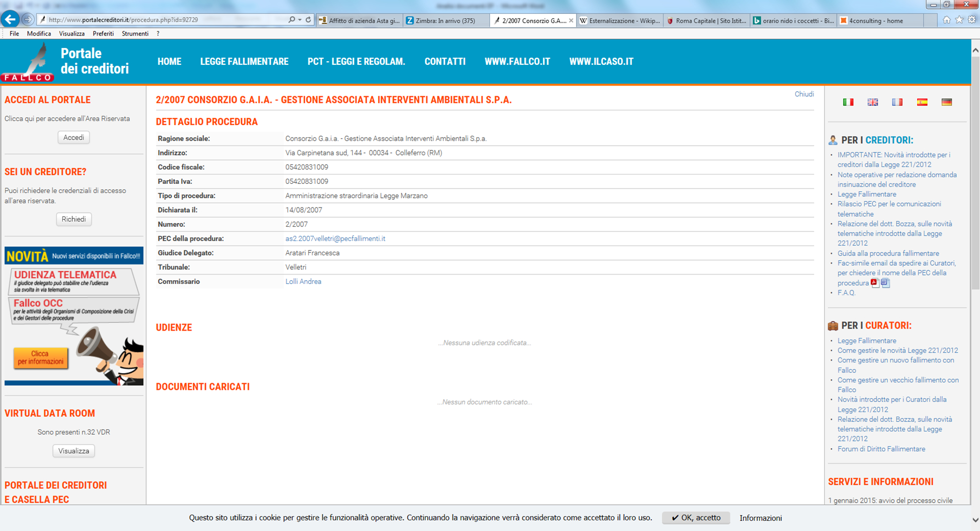Switch site language to Italian flag
Viewport: 980px width, 531px height.
848,102
